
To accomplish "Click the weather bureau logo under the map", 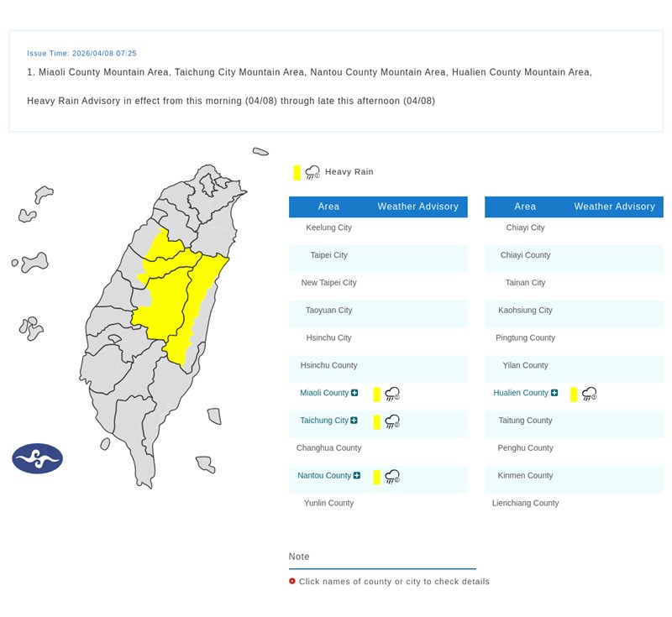I will (37, 458).
